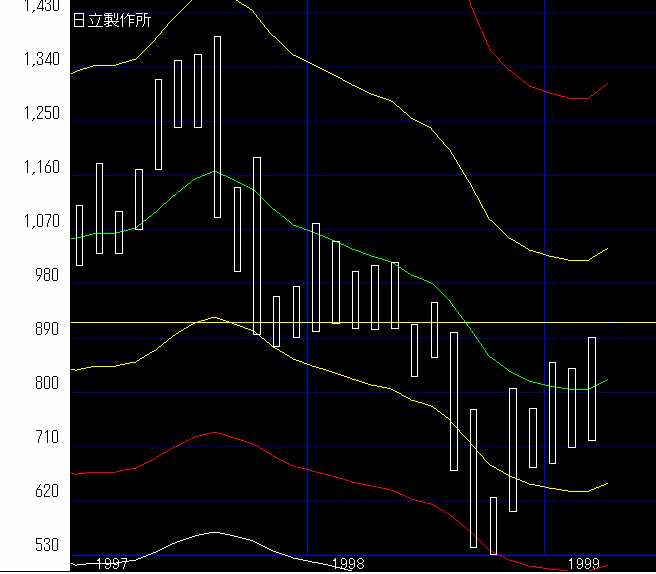
Task: Select the 800 price axis label
Action: point(46,384)
